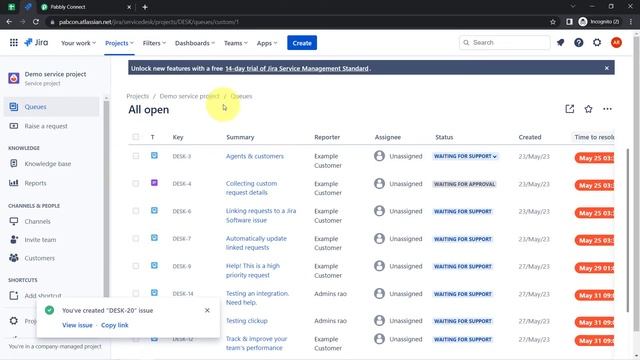Star the All open queue
Viewport: 640px width, 360px height.
[x=588, y=109]
